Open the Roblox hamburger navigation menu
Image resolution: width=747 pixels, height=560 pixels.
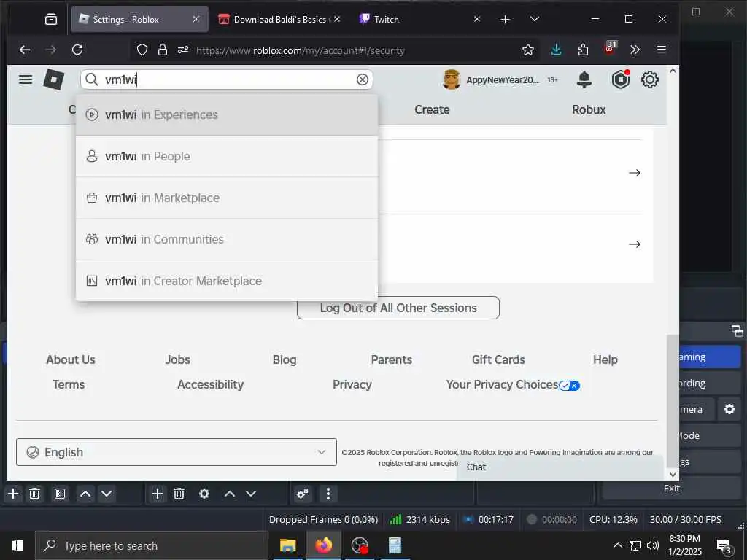26,79
